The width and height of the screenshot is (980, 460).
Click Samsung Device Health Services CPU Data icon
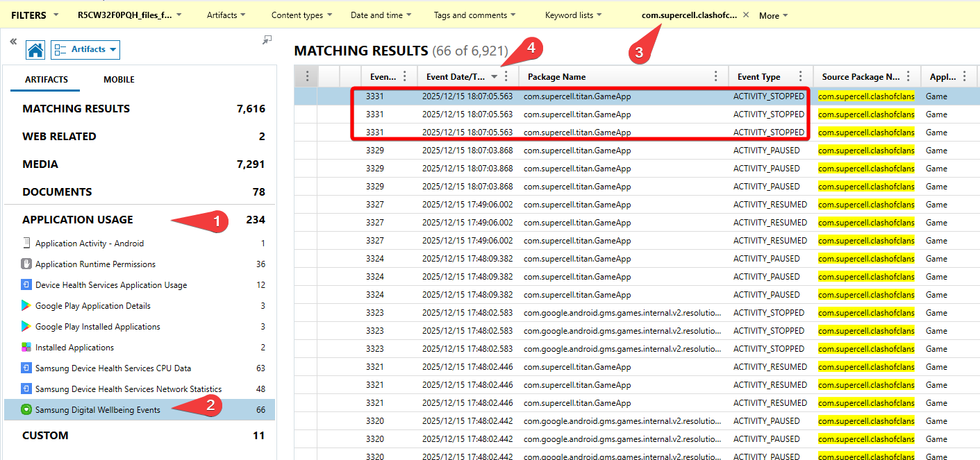(x=26, y=368)
